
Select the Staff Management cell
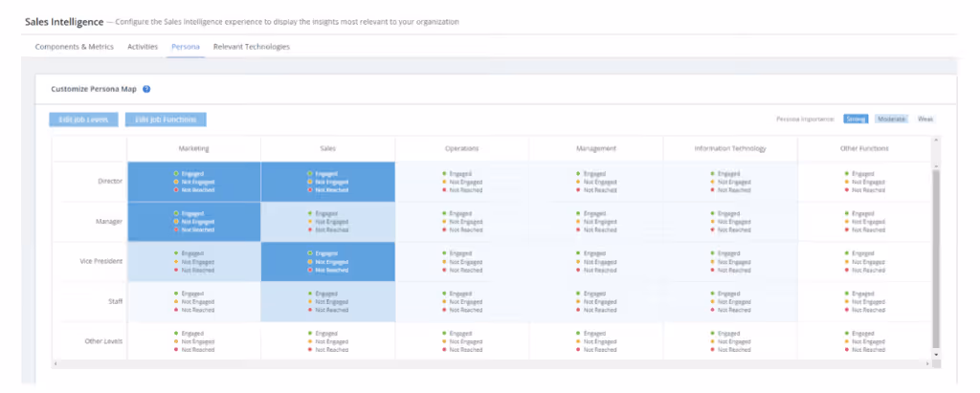pos(596,302)
